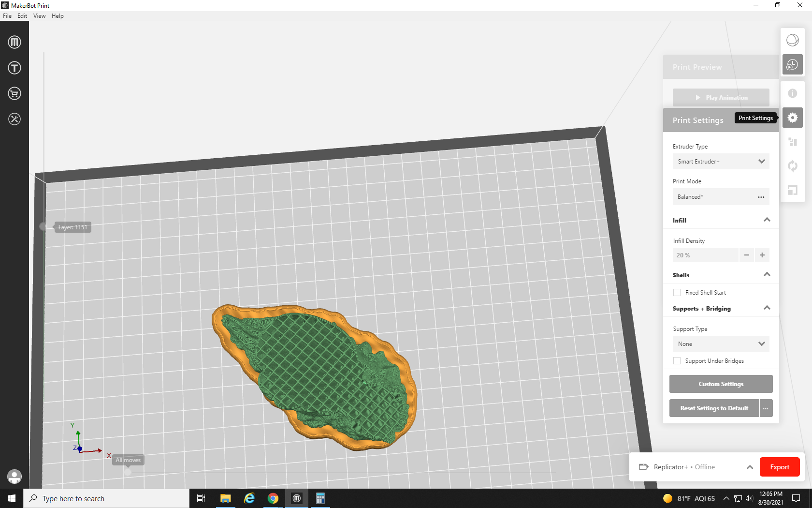Viewport: 812px width, 508px height.
Task: Click the Print Settings gear icon
Action: pos(793,118)
